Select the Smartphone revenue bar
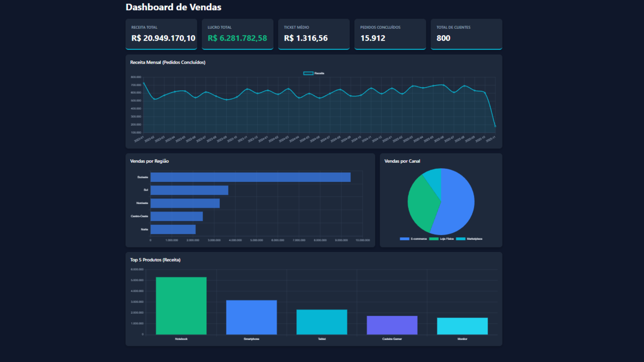 (x=251, y=317)
